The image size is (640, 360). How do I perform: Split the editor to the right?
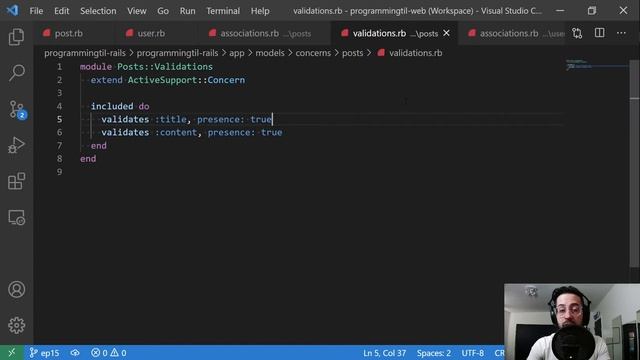(599, 33)
